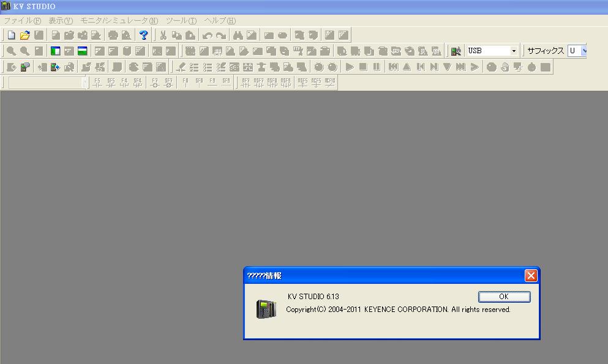Open a project with the folder icon
The height and width of the screenshot is (364, 608).
click(x=24, y=35)
